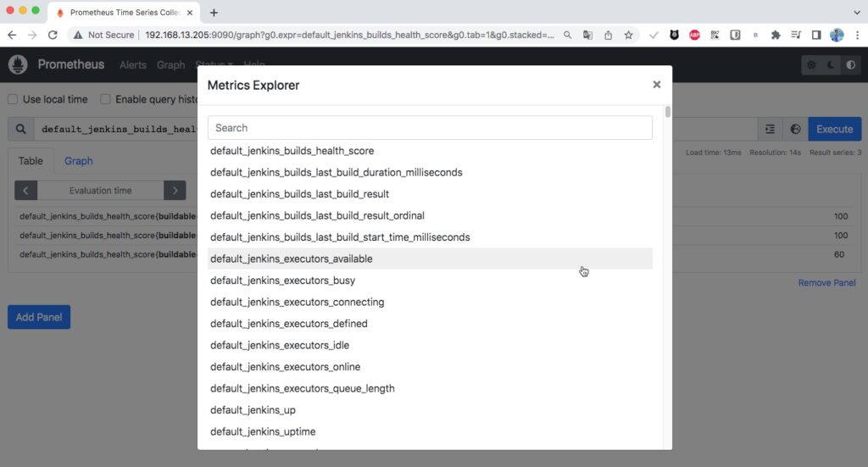Open a new browser tab
This screenshot has height=467, width=868.
(x=214, y=12)
